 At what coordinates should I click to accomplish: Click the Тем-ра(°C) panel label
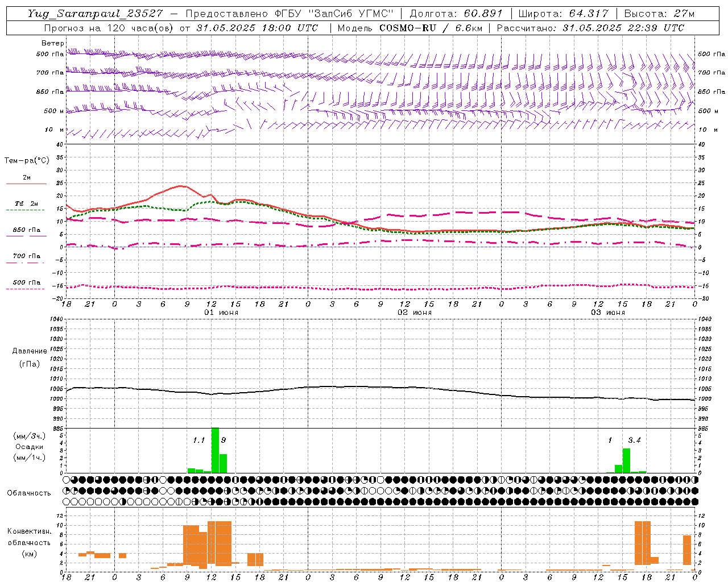tap(27, 160)
